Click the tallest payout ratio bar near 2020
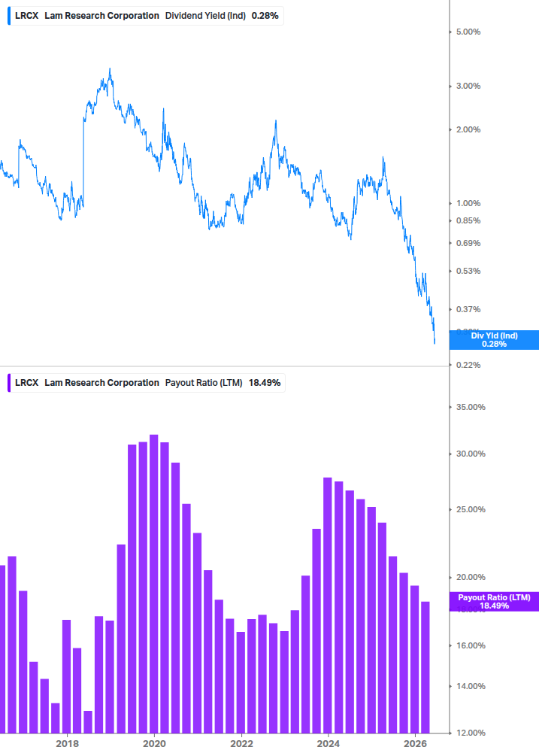539x756 pixels. coord(153,584)
